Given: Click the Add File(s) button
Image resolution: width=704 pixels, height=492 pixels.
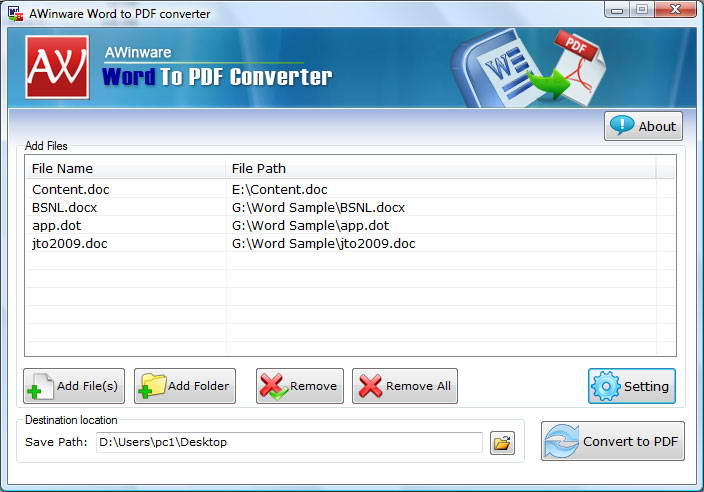Looking at the screenshot, I should tap(74, 386).
